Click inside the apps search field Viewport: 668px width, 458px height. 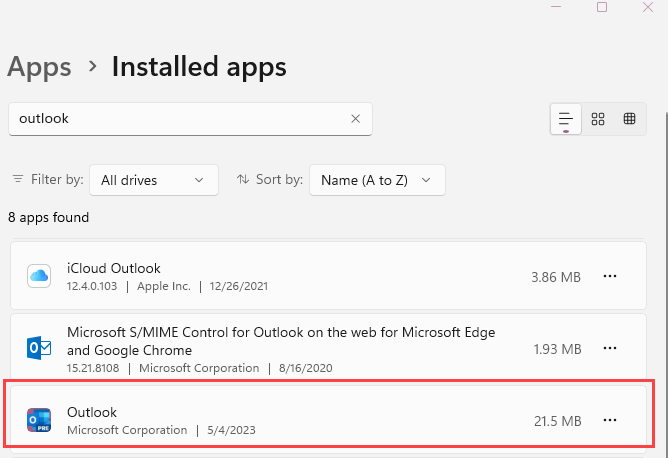click(x=180, y=118)
